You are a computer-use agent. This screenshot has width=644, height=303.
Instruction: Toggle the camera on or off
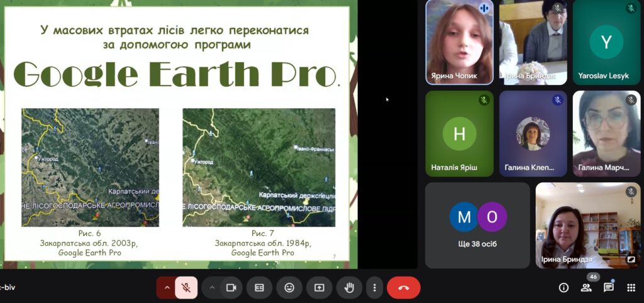(x=231, y=287)
